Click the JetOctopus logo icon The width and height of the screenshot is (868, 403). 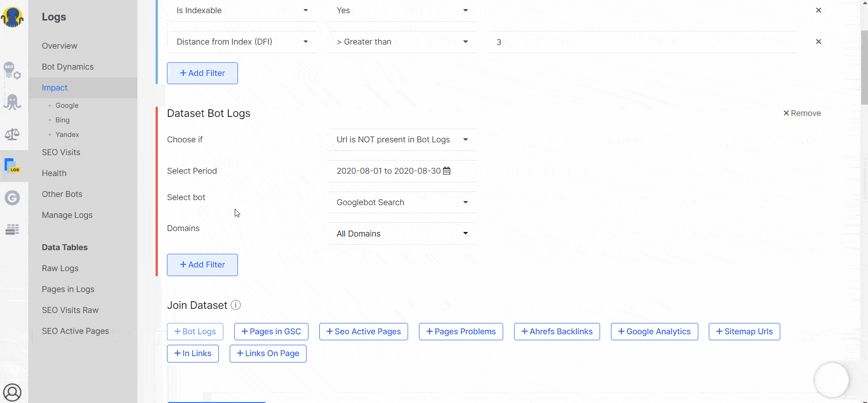(x=12, y=17)
